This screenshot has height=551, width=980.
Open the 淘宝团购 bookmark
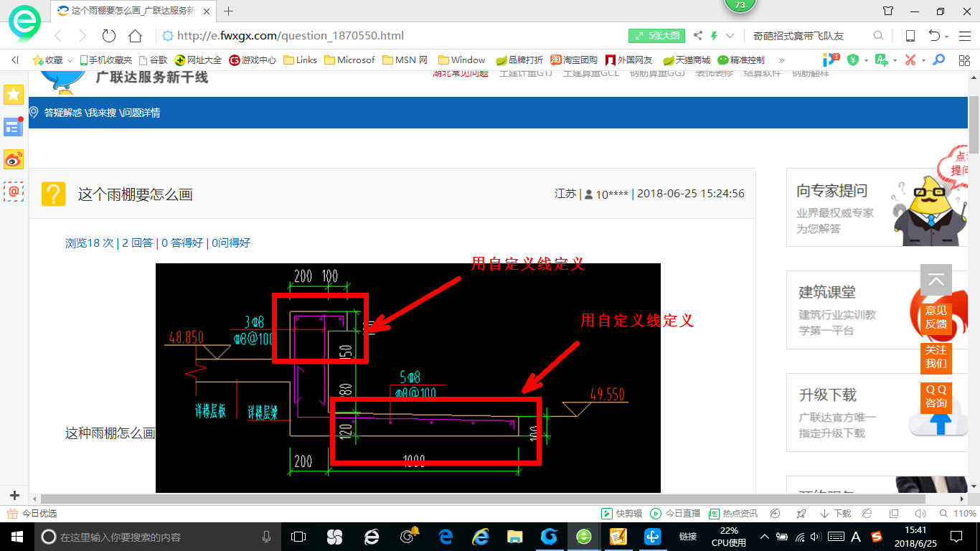[x=574, y=60]
